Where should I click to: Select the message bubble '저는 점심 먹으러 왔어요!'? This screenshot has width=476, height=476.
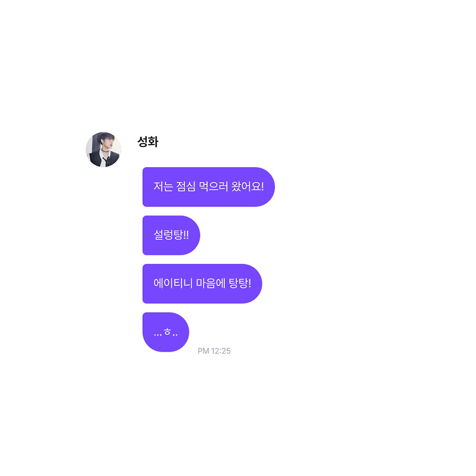(x=209, y=187)
